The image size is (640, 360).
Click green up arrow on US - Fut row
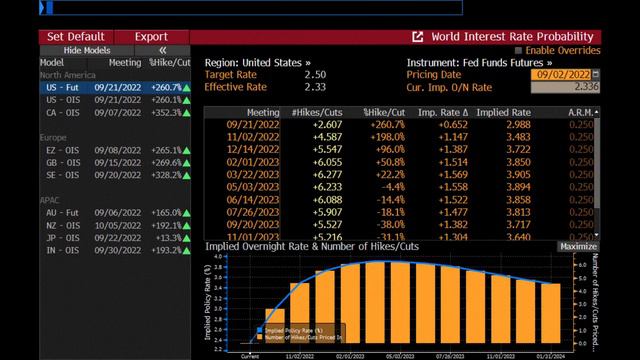click(x=187, y=88)
